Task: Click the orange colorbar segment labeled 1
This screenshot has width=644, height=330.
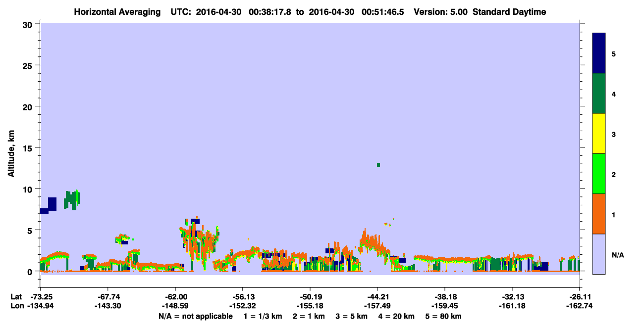Action: click(599, 214)
